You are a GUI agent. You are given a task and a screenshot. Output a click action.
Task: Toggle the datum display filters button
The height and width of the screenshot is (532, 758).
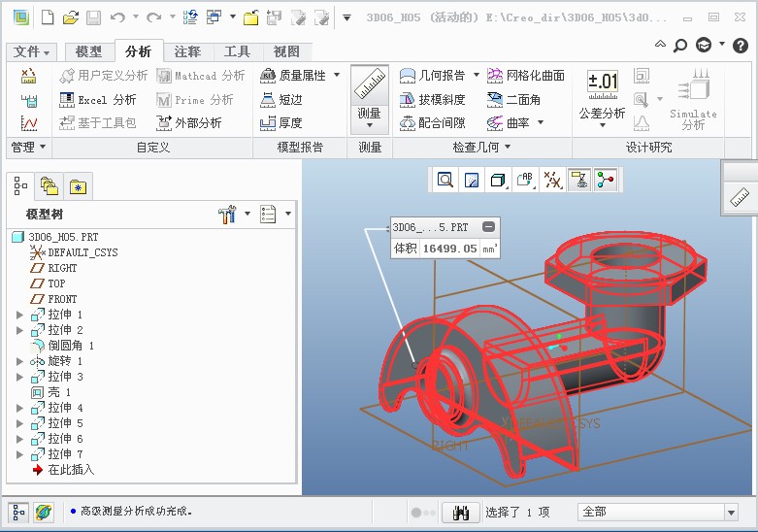click(x=552, y=180)
